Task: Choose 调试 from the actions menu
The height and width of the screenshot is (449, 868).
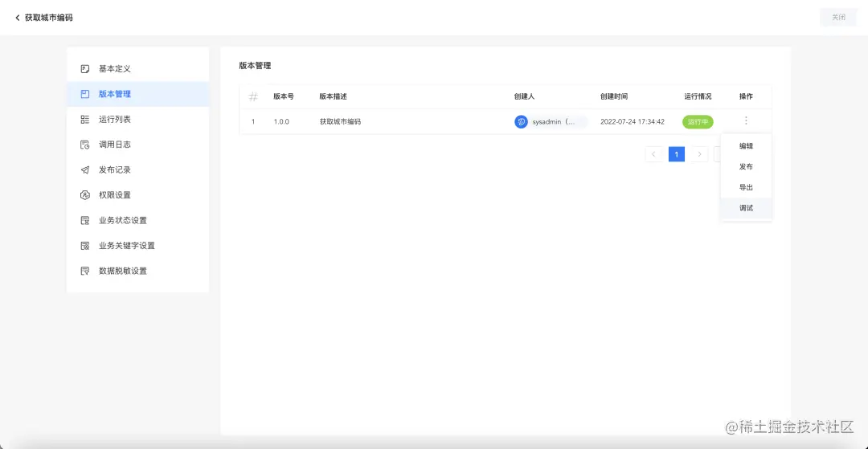Action: tap(746, 208)
